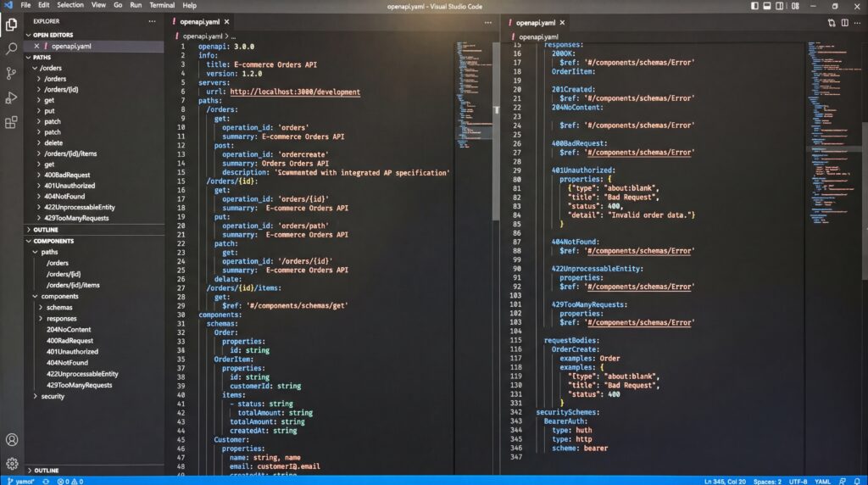Open the Search view icon

11,48
